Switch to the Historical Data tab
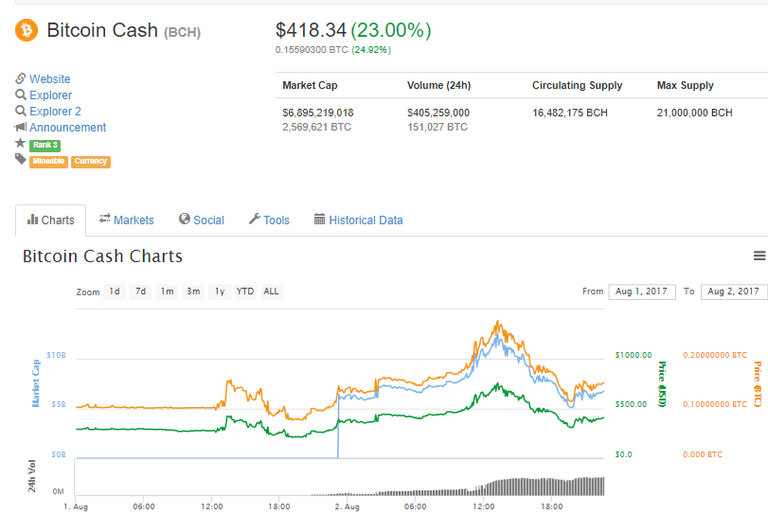 359,220
